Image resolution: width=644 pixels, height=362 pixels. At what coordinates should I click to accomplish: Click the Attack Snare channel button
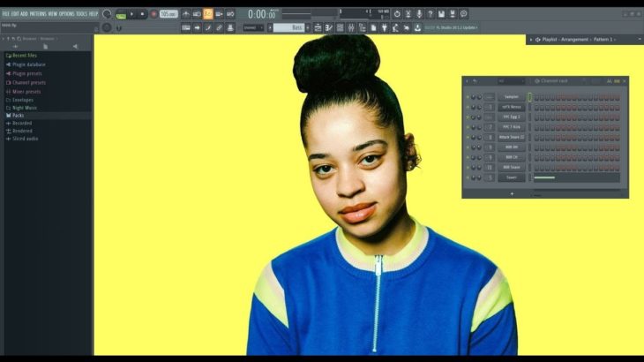point(512,137)
